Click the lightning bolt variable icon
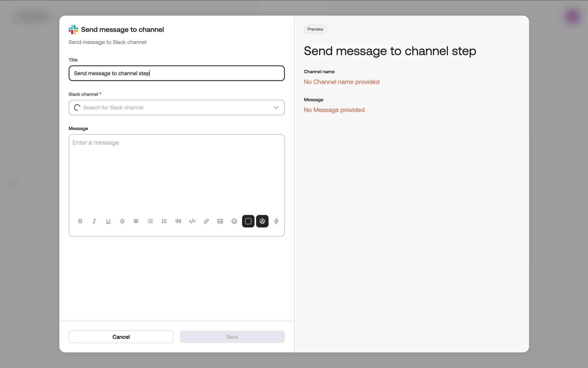Screen dimensions: 588x368 (x=276, y=221)
